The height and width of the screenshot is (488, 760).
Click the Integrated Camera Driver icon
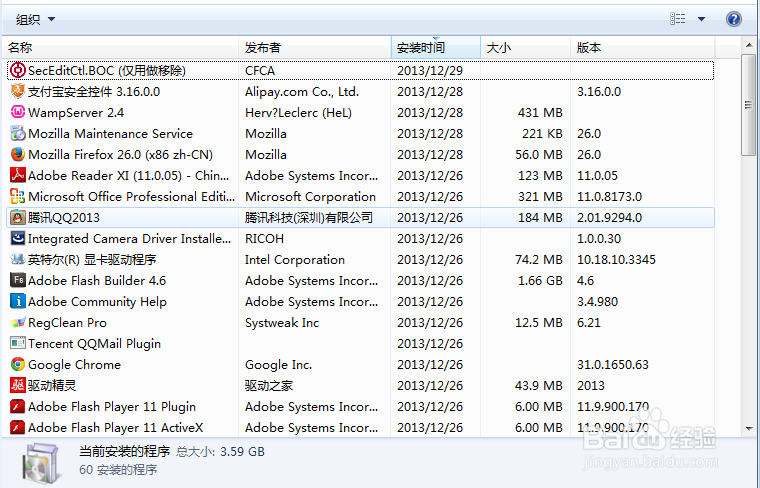[x=18, y=238]
